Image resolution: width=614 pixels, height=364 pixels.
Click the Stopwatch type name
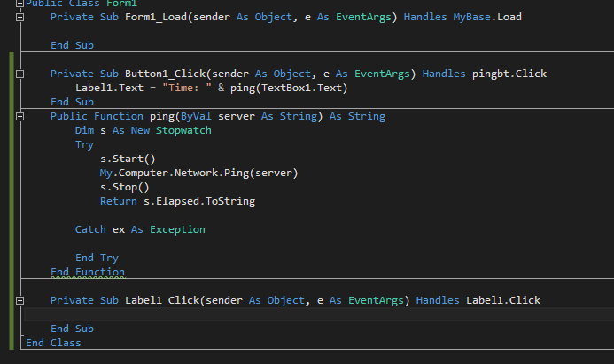click(x=183, y=130)
